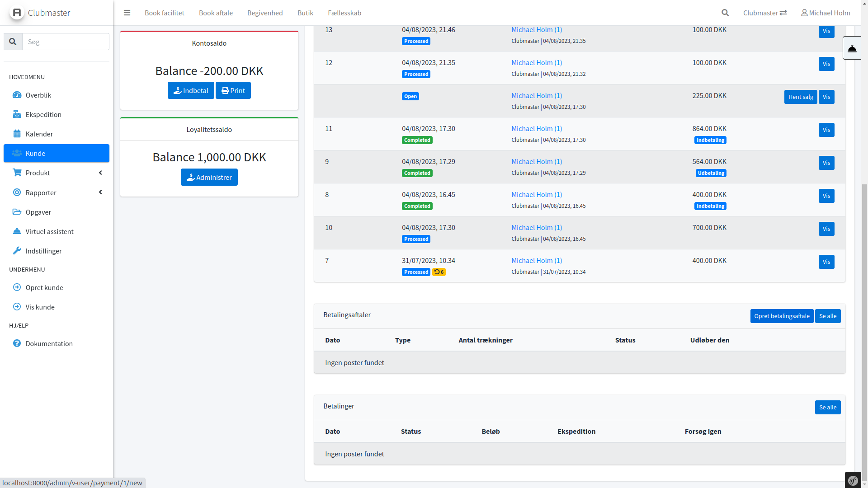Open Overblik dashboard in sidebar

click(x=38, y=95)
